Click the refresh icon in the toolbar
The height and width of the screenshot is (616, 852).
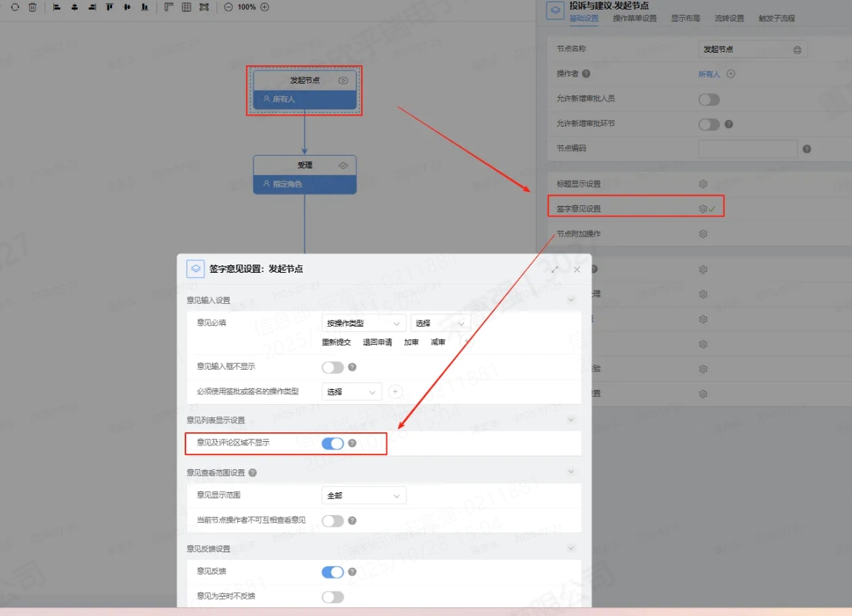point(15,7)
